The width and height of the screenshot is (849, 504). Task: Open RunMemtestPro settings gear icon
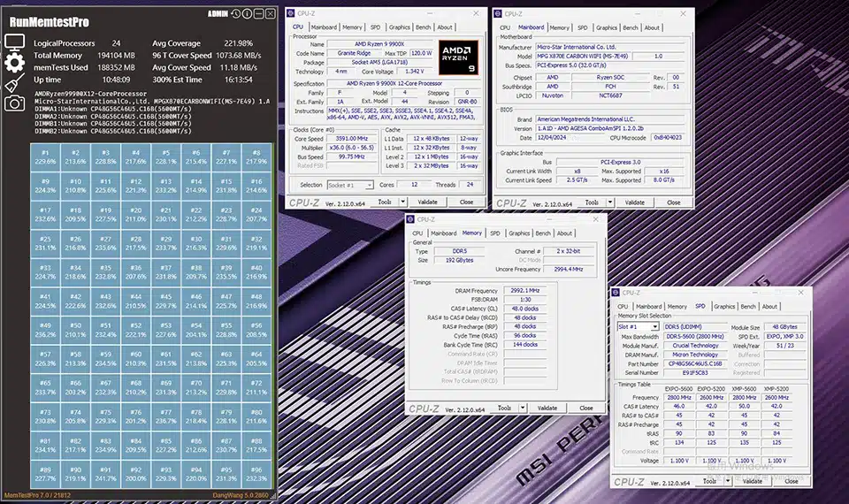tap(15, 63)
